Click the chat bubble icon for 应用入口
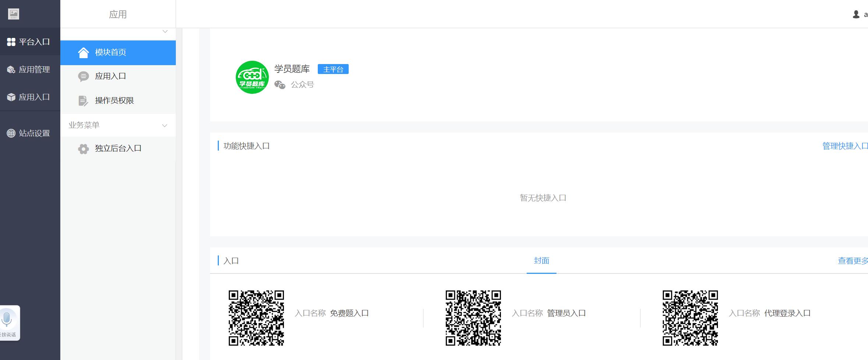Image resolution: width=868 pixels, height=360 pixels. (83, 77)
